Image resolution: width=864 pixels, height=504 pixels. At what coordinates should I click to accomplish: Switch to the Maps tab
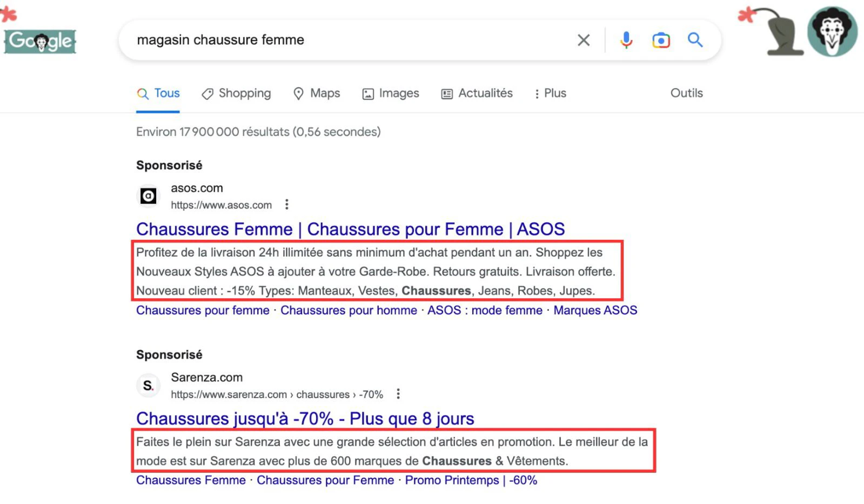317,93
